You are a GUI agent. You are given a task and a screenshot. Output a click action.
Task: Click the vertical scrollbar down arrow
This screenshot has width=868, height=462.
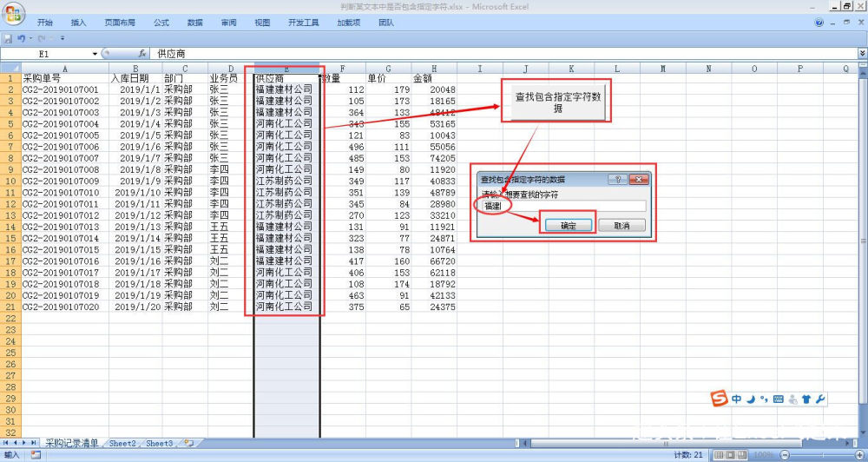863,433
